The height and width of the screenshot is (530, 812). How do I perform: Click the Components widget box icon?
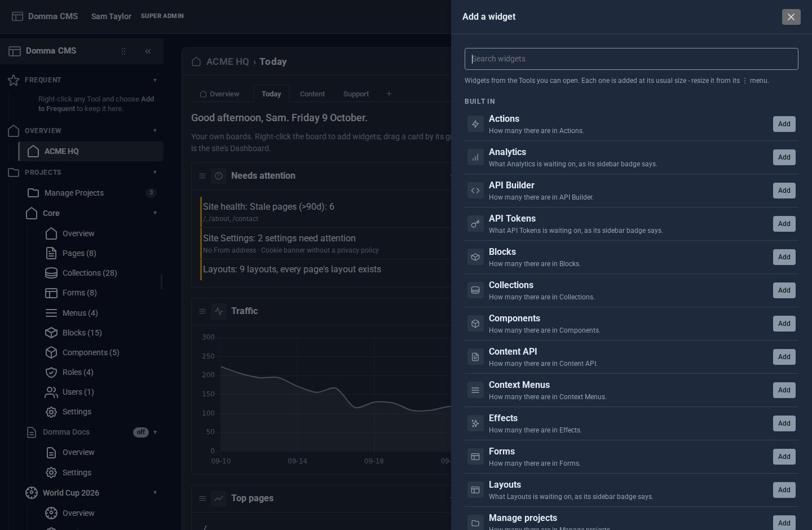pyautogui.click(x=475, y=324)
